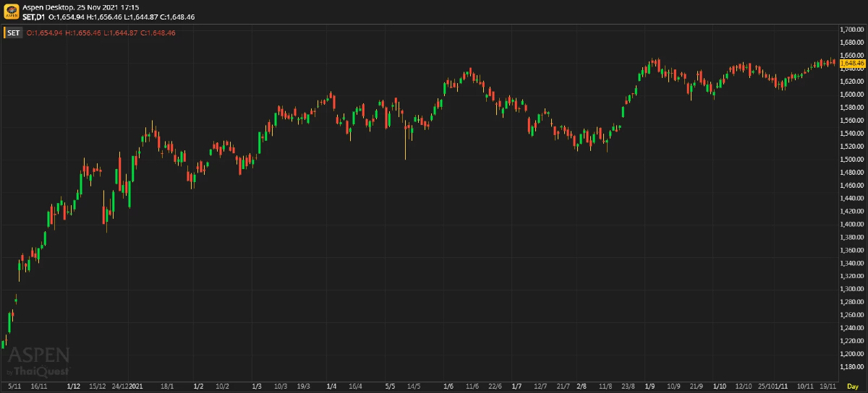Click the Aspen logo icon
The height and width of the screenshot is (393, 868).
12,12
